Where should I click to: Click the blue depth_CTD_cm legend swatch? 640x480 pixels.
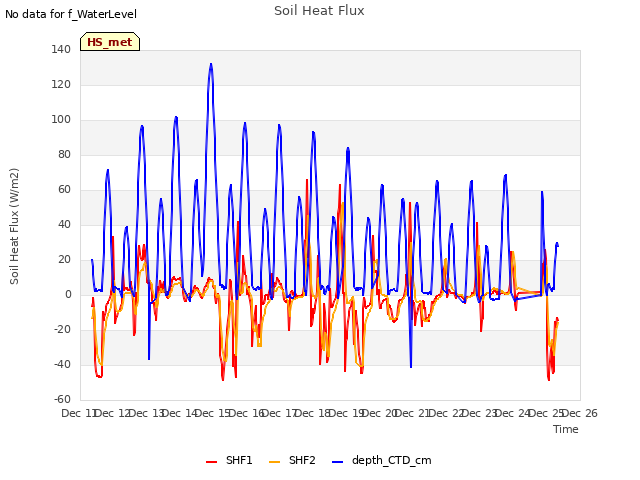[338, 462]
